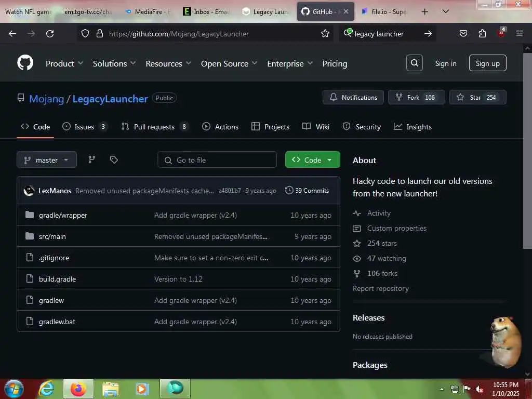Screen dimensions: 532x399
Task: Open the Projects tab
Action: pos(270,127)
